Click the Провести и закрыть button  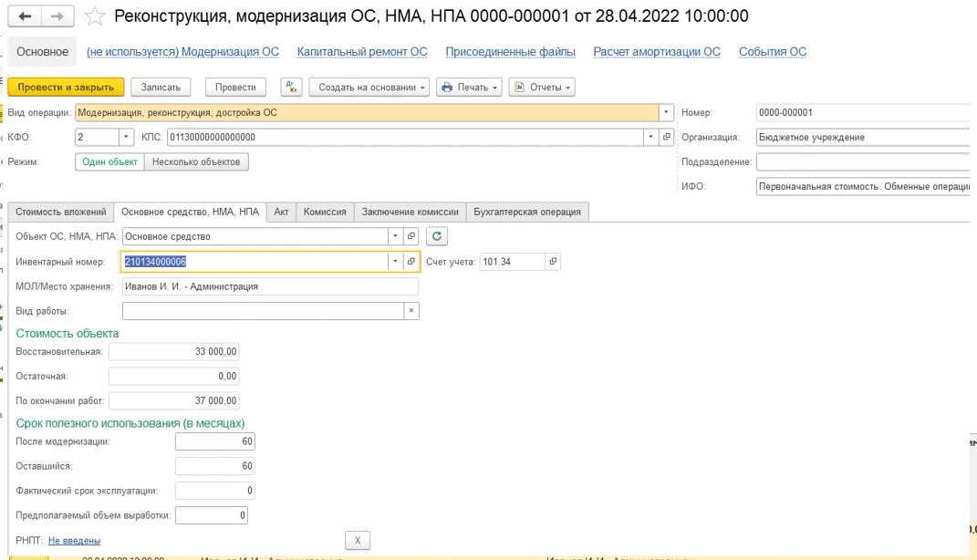(66, 88)
